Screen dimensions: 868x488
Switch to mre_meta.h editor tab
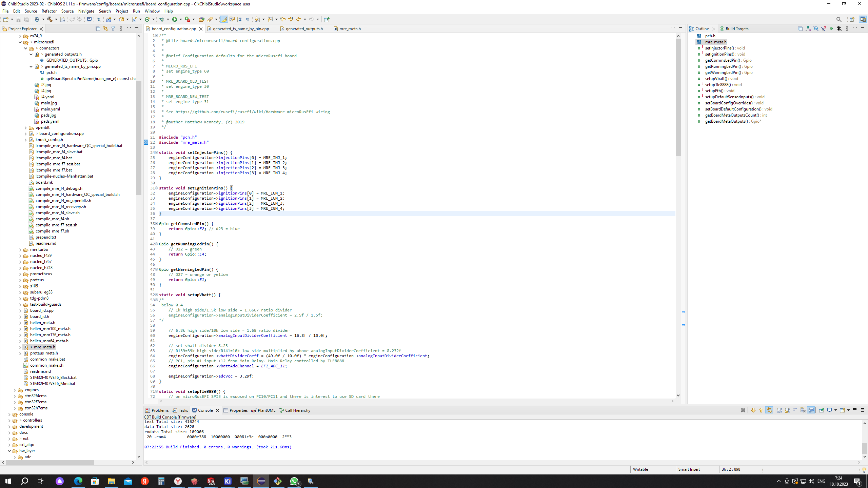[350, 29]
